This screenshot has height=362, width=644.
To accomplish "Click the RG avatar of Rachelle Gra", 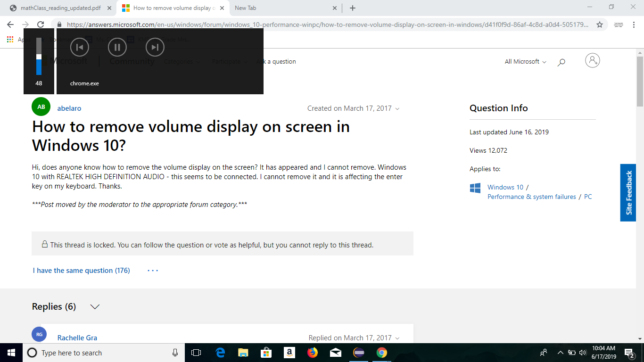I will coord(39,334).
